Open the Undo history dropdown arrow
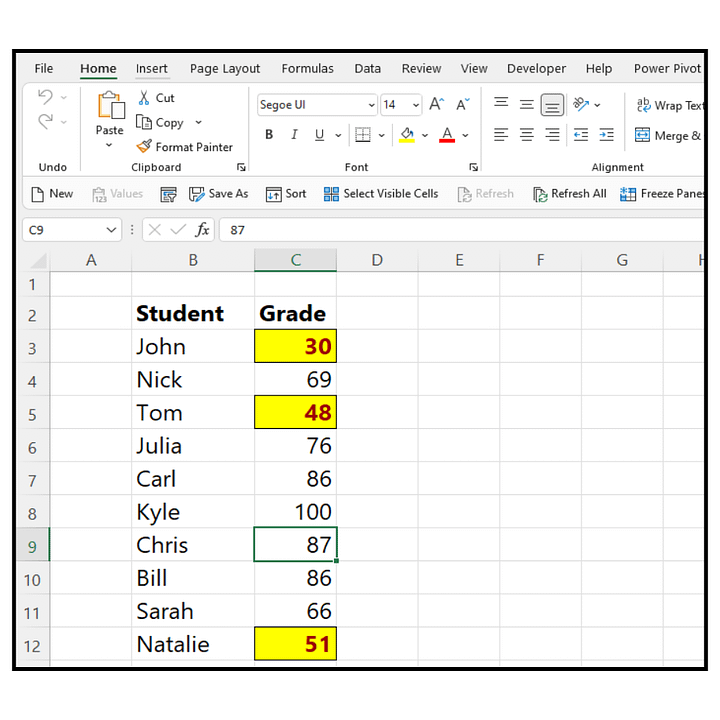Viewport: 720px width, 720px height. [x=64, y=97]
